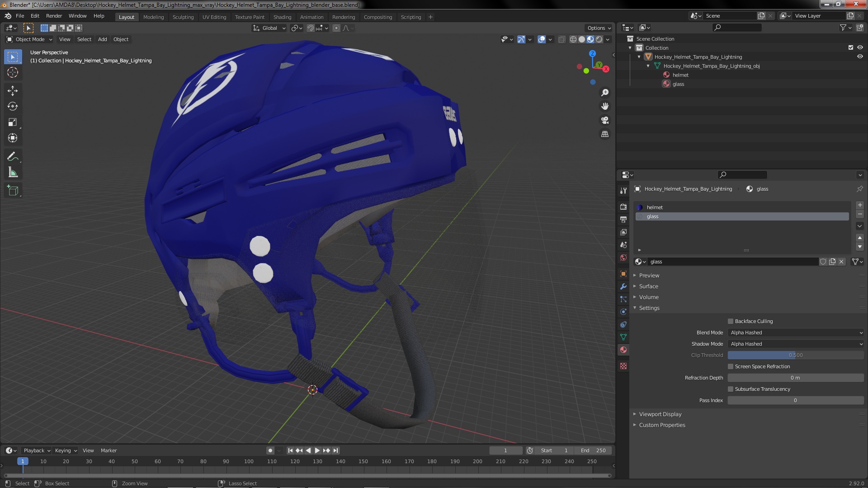
Task: Remove the selected material slot
Action: 860,214
